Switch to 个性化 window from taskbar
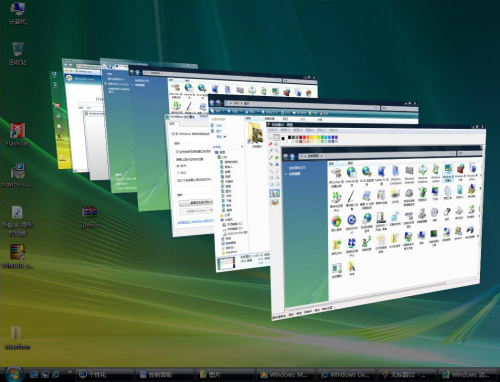This screenshot has height=382, width=500. (x=104, y=375)
